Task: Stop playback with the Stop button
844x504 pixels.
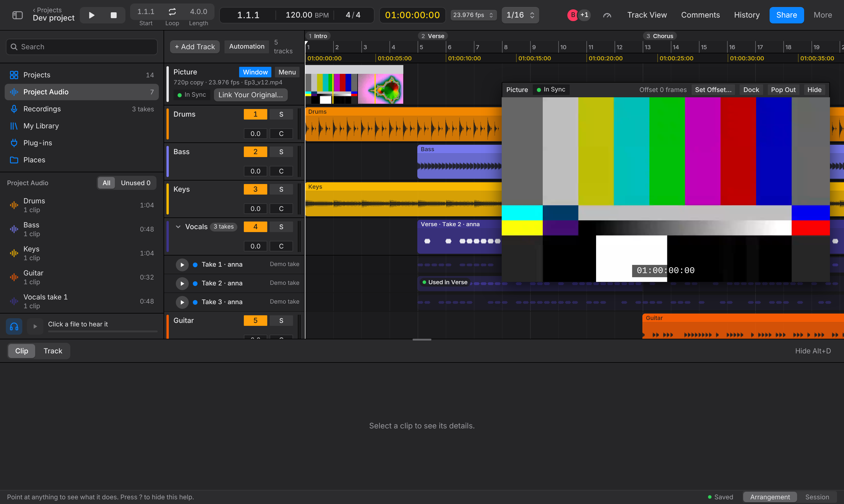Action: tap(114, 15)
